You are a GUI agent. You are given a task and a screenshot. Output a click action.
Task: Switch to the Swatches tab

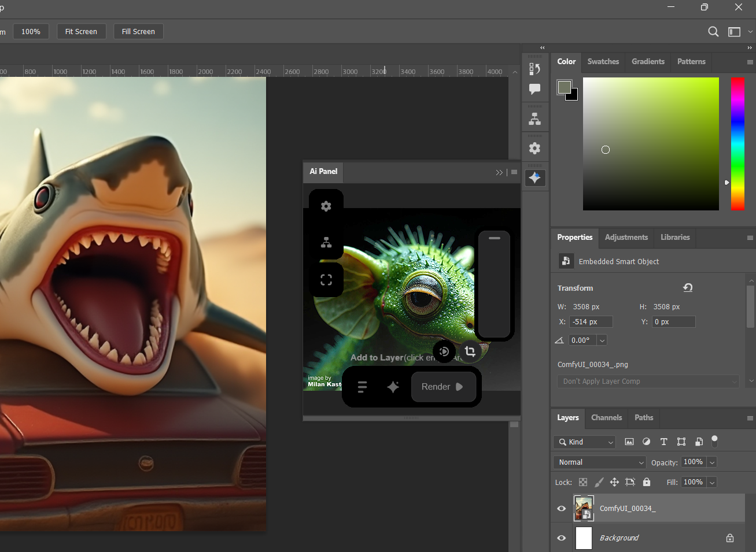tap(603, 62)
